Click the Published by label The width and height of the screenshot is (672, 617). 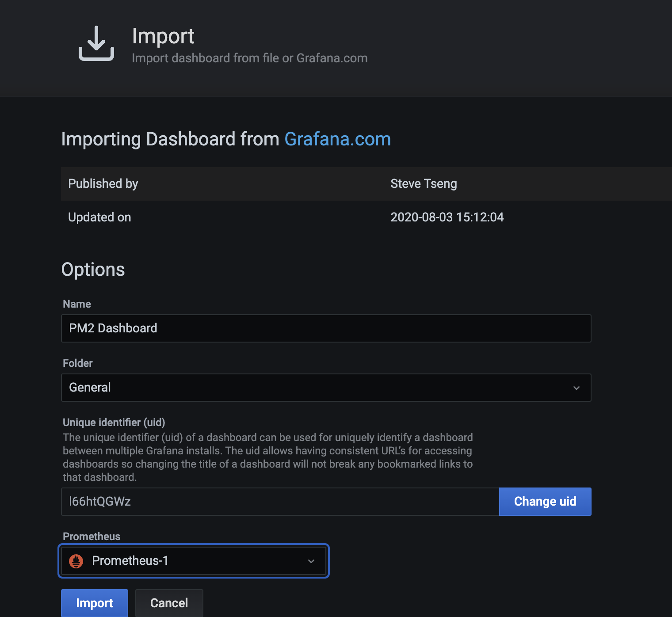(x=103, y=184)
